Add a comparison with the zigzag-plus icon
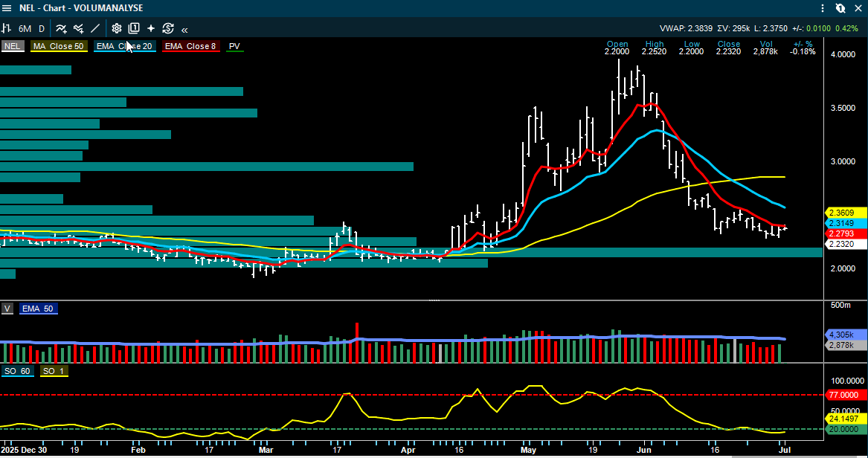868x458 pixels. pyautogui.click(x=79, y=29)
